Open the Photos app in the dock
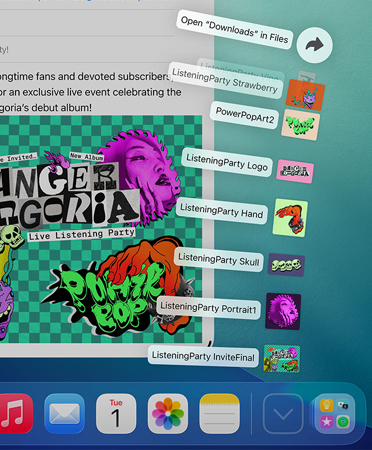Viewport: 372px width, 450px height. coord(168,413)
